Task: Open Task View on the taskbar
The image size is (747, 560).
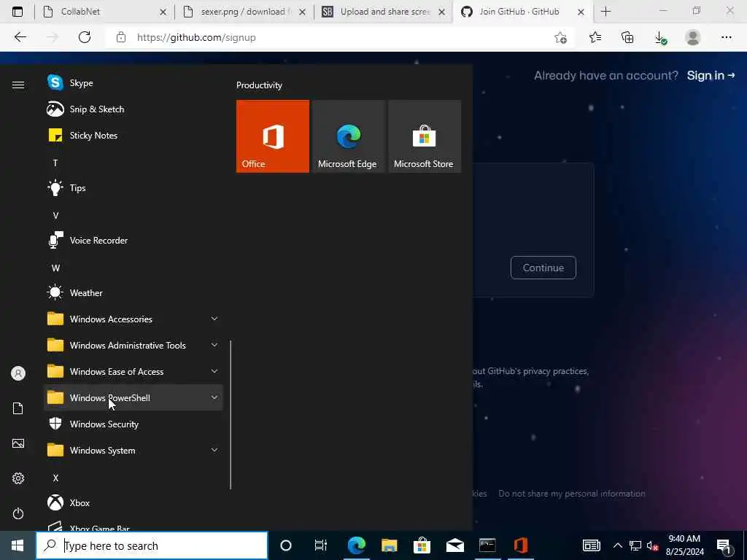Action: (321, 545)
